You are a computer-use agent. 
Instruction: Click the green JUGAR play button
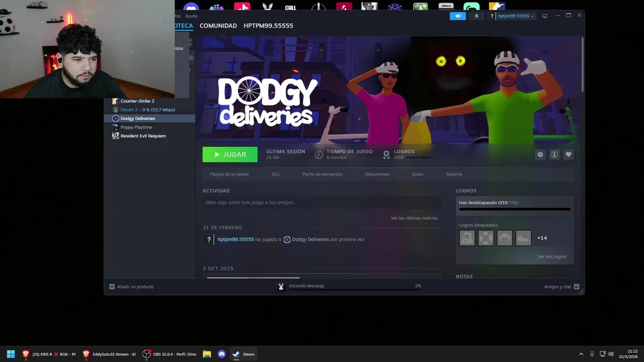pyautogui.click(x=230, y=154)
